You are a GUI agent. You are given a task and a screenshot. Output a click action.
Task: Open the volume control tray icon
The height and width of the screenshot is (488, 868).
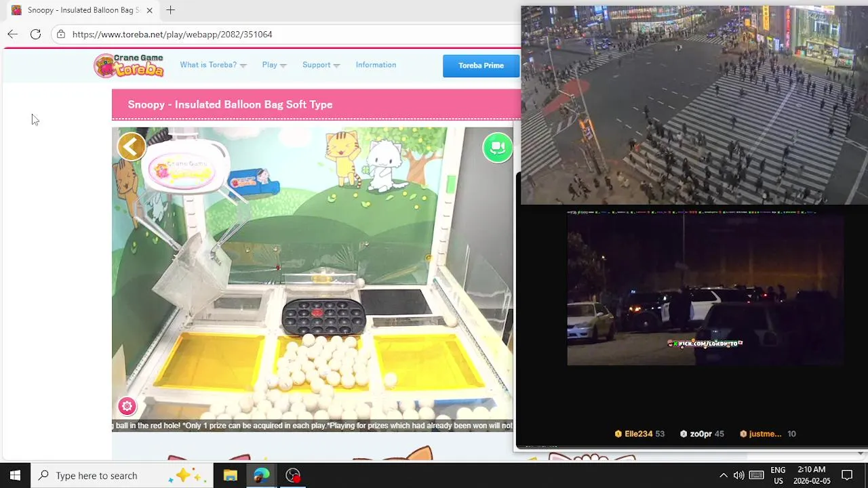[x=738, y=475]
